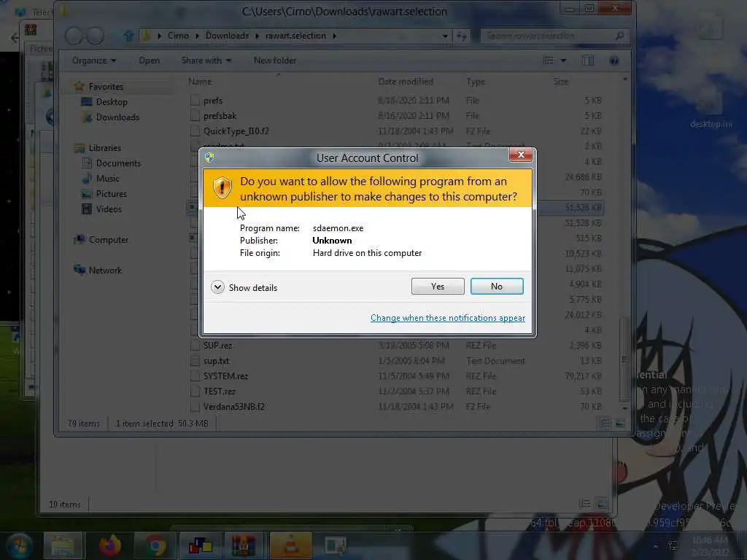The width and height of the screenshot is (747, 560).
Task: Sort files by Date modified column
Action: [406, 82]
